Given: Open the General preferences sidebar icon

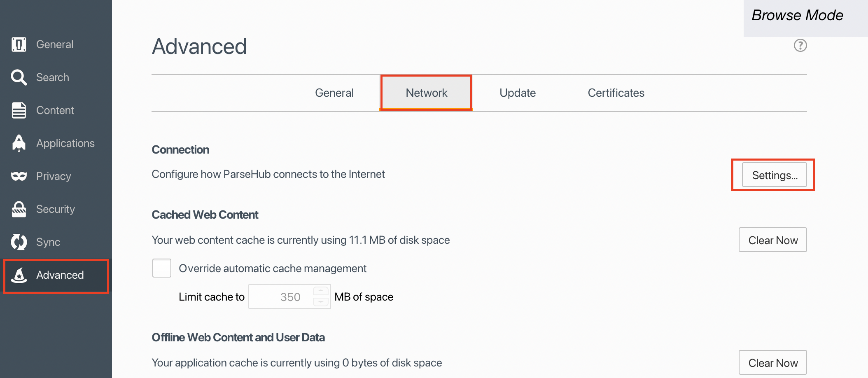Looking at the screenshot, I should point(19,44).
